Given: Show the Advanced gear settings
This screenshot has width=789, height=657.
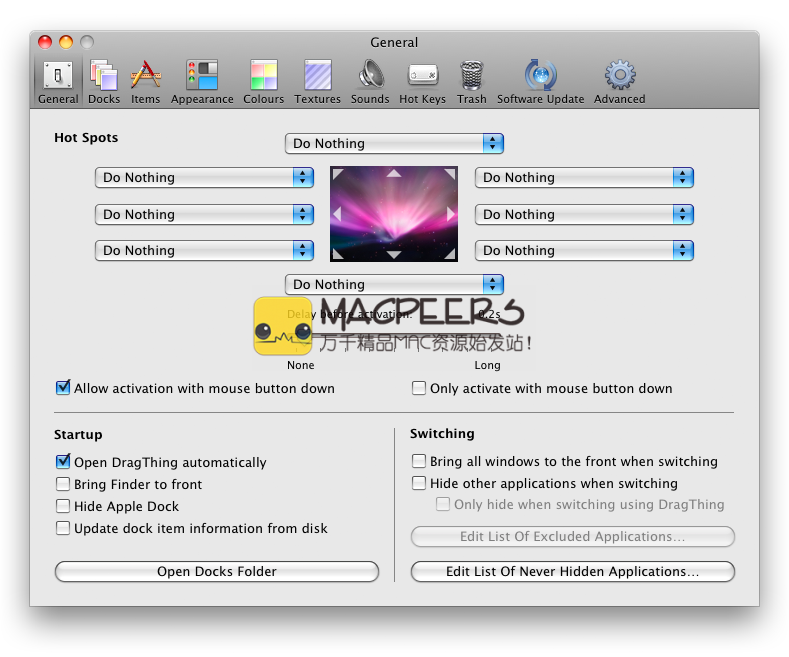Looking at the screenshot, I should tap(619, 82).
